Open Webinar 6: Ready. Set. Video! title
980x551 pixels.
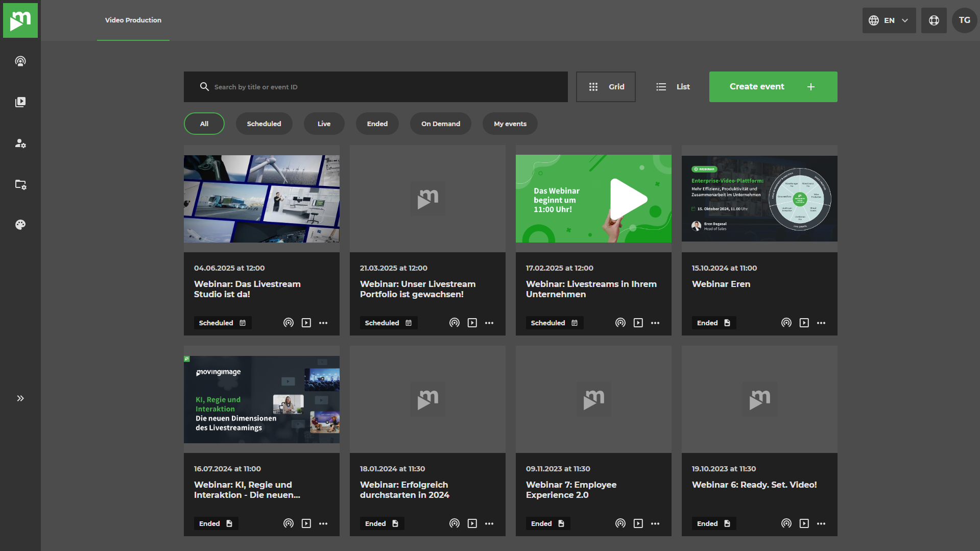pos(754,485)
